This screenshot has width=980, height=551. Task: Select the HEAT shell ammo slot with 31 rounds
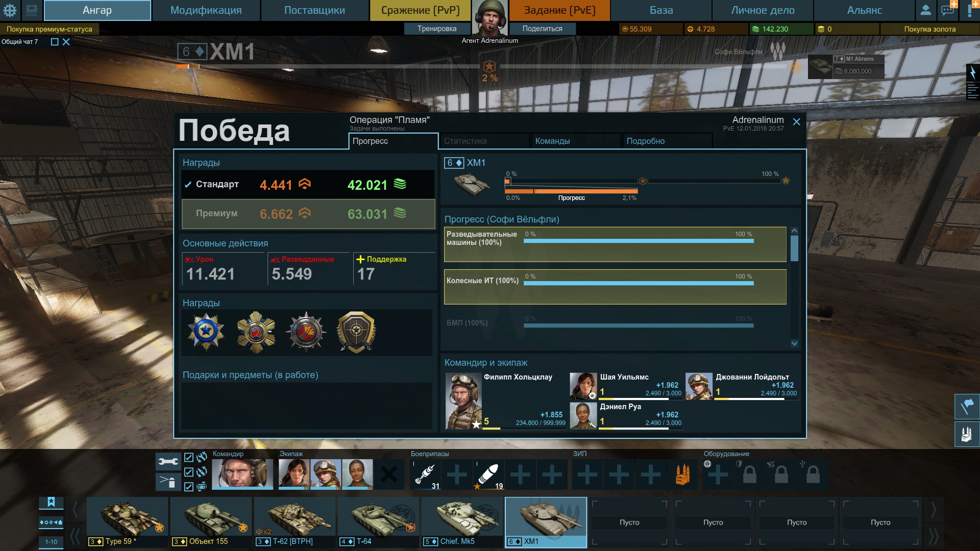click(426, 474)
